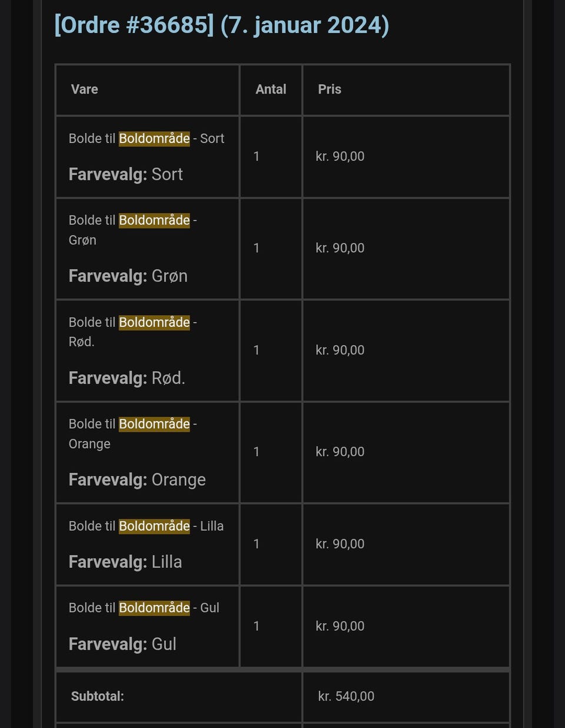Select highlighted Boldområde in Lilla row

tap(154, 526)
